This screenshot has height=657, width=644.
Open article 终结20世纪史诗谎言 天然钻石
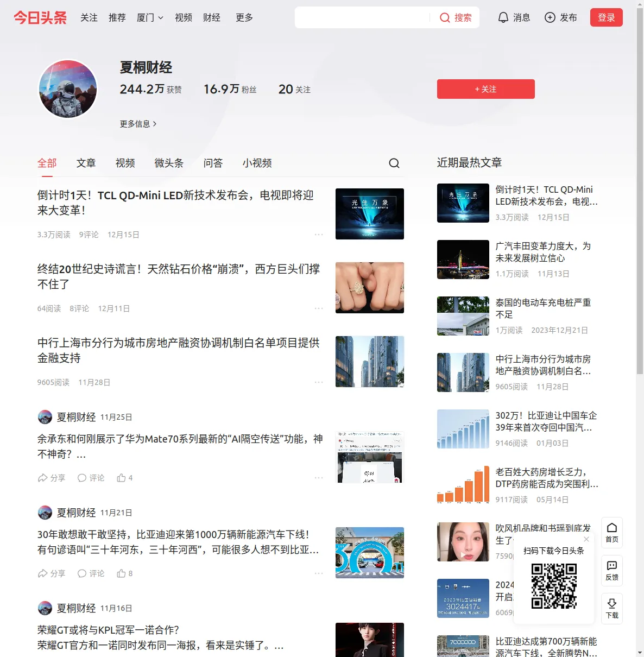click(179, 276)
